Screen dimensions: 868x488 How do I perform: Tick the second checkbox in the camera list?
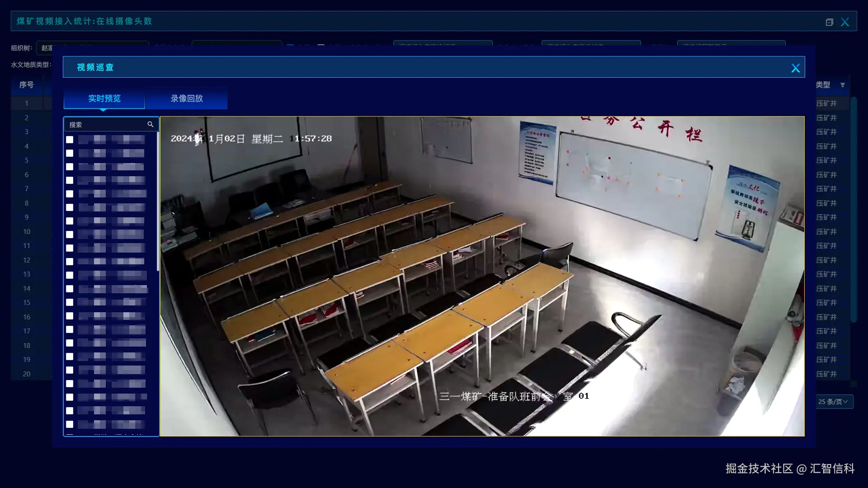(70, 153)
